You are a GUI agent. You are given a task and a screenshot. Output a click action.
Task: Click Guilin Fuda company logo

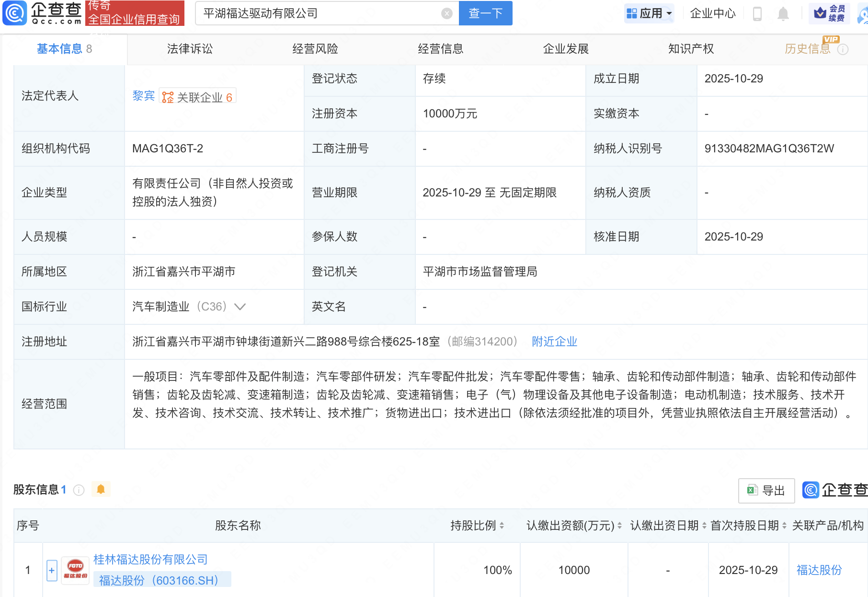[x=75, y=570]
